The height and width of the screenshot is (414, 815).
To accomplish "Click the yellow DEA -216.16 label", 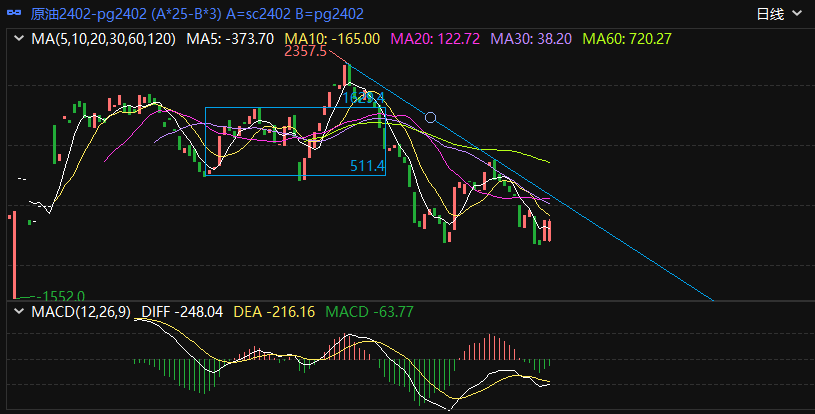I will pyautogui.click(x=273, y=312).
